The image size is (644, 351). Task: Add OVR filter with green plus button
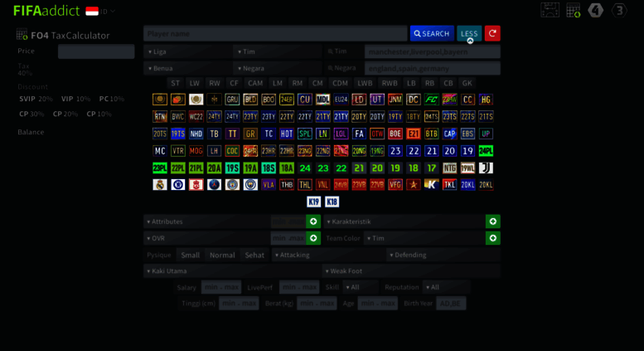point(313,238)
